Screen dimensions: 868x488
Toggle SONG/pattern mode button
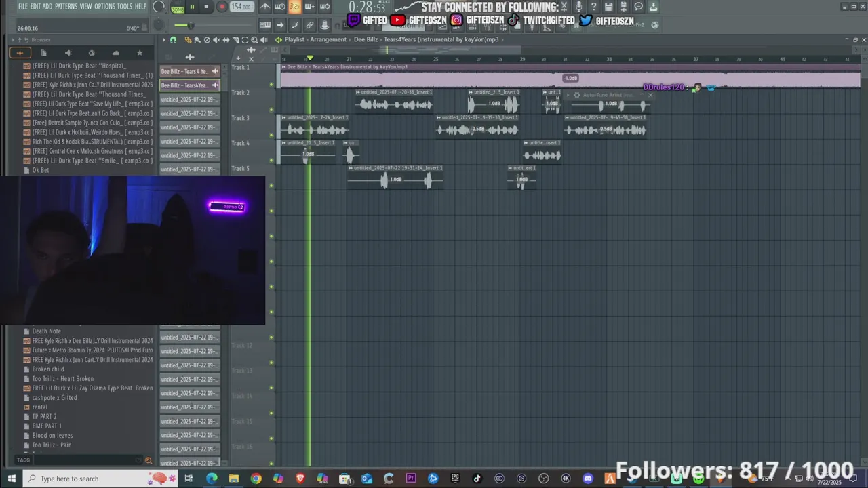178,7
